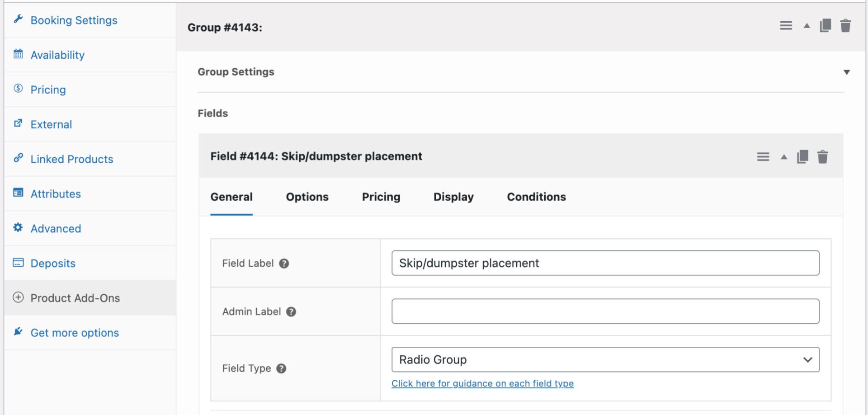Click the Admin Label help question mark
Viewport: 868px width, 415px height.
[x=292, y=311]
